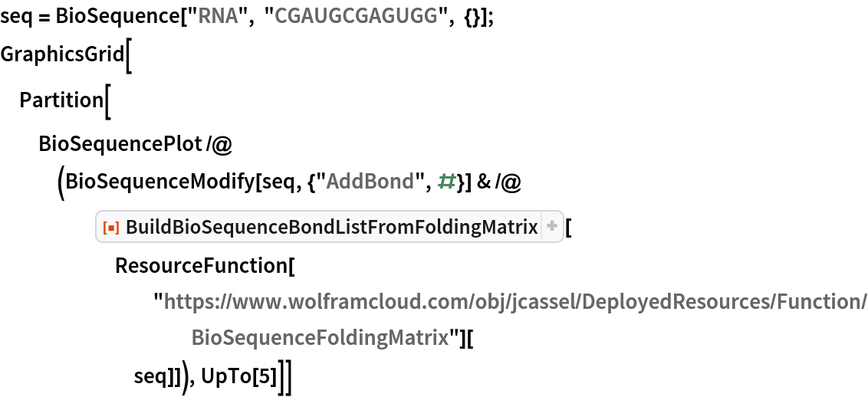The width and height of the screenshot is (868, 397).
Task: Expand the plus icon on resource function box
Action: (551, 226)
